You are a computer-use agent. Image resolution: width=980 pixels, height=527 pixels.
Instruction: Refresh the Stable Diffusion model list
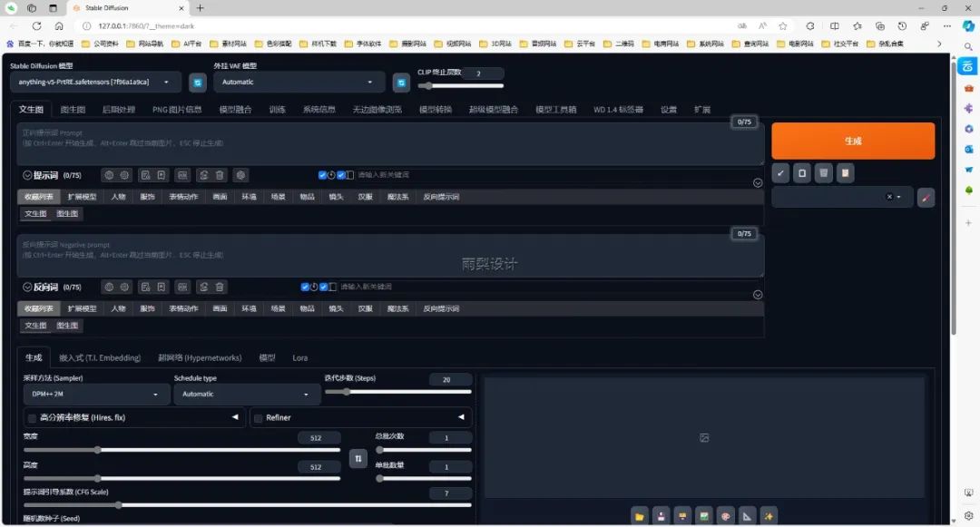pyautogui.click(x=198, y=83)
